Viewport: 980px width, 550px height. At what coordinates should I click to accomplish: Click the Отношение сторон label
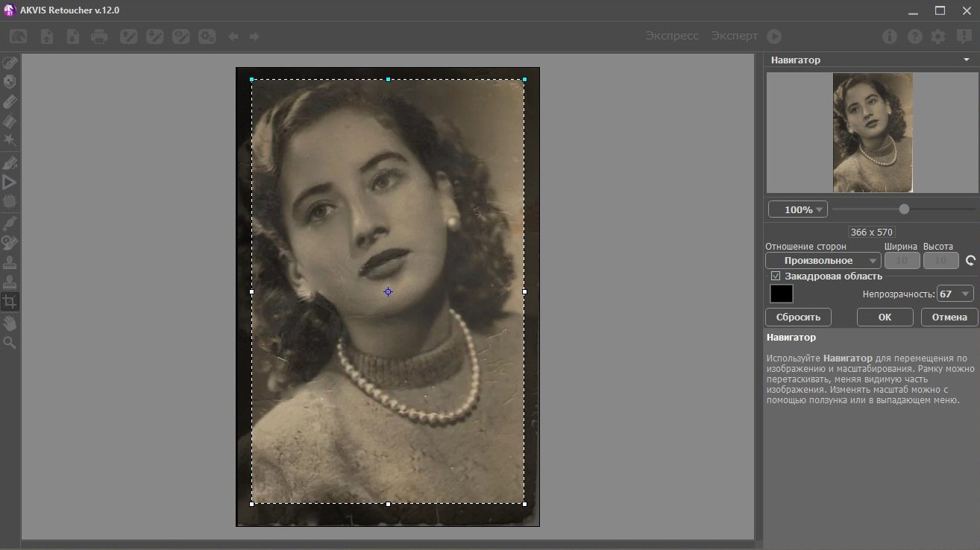[x=805, y=246]
